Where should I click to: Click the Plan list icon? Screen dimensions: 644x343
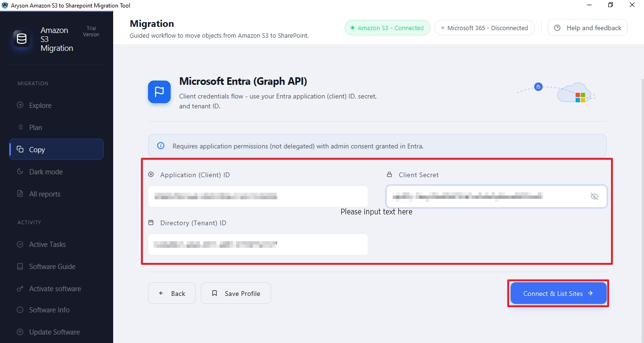click(20, 127)
